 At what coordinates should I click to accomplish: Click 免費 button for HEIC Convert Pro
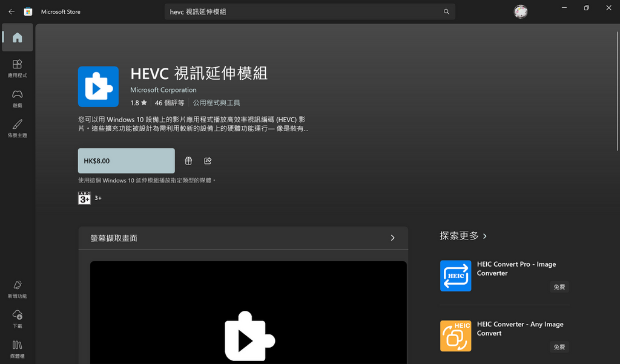559,287
